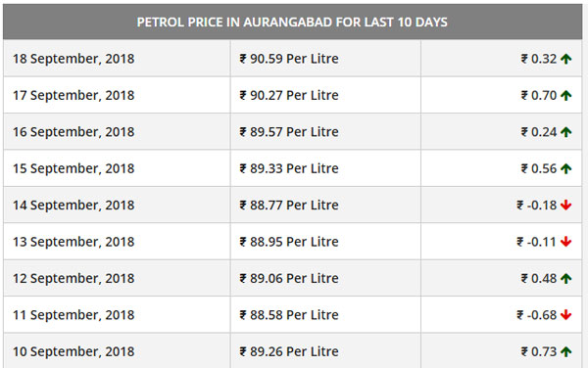Click the up arrow next to ₹ 0.48
The height and width of the screenshot is (368, 588).
[565, 279]
